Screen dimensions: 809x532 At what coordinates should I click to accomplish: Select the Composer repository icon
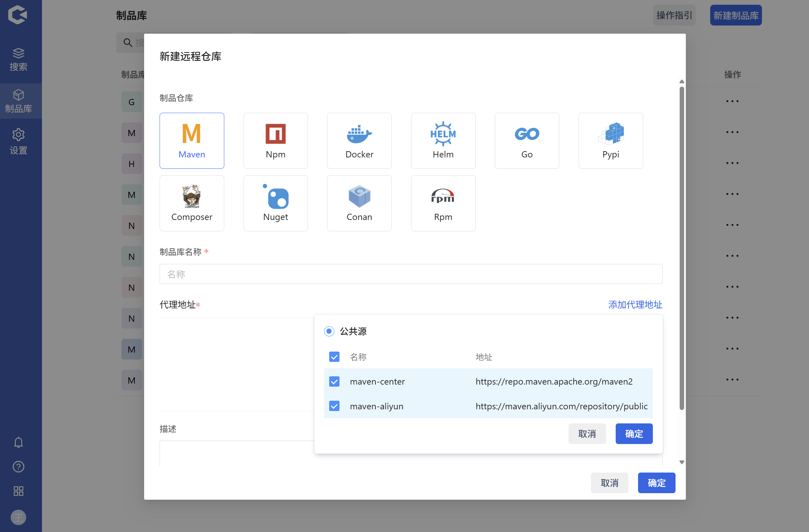tap(192, 197)
